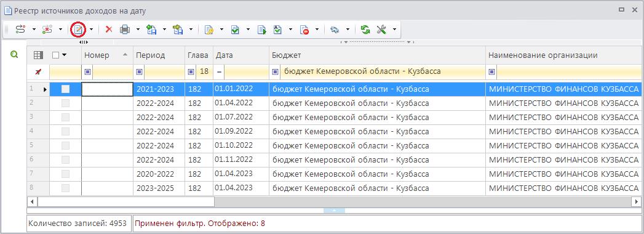Click the Бюджет filter field with Кемеровской области
This screenshot has height=234, width=644.
pos(382,72)
